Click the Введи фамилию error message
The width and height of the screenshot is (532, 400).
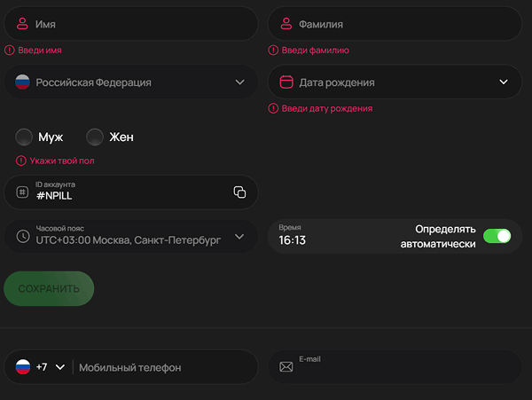(x=315, y=51)
